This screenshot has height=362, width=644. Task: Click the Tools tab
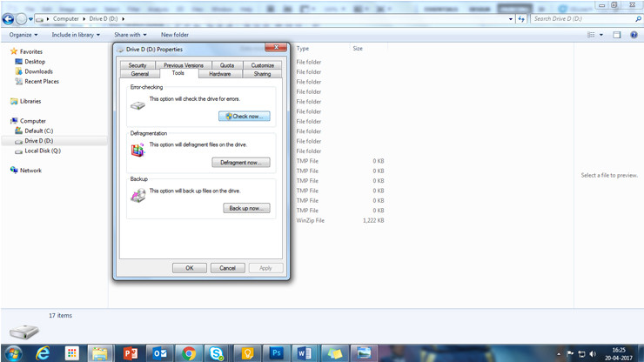point(178,73)
